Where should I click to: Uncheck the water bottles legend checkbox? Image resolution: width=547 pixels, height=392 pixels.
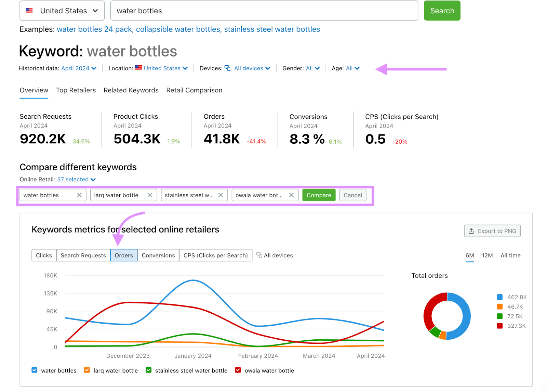[x=35, y=370]
